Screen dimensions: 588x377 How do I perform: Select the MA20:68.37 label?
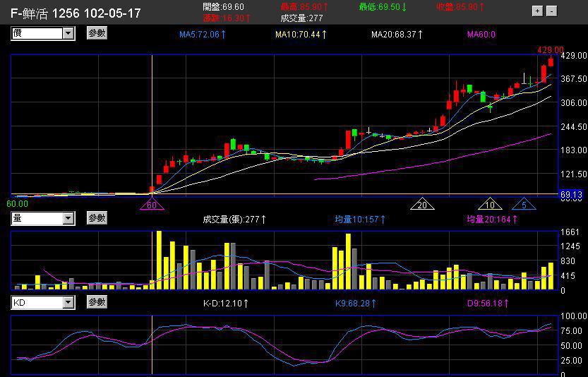click(x=397, y=35)
